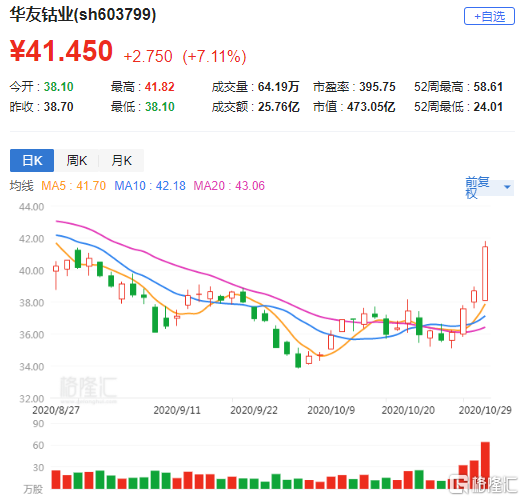The height and width of the screenshot is (501, 524).
Task: Click the dropdown arrow beside 前复权
Action: [507, 187]
